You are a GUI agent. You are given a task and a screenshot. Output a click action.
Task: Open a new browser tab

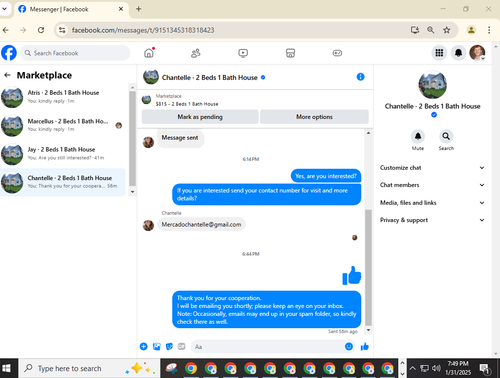(x=139, y=9)
